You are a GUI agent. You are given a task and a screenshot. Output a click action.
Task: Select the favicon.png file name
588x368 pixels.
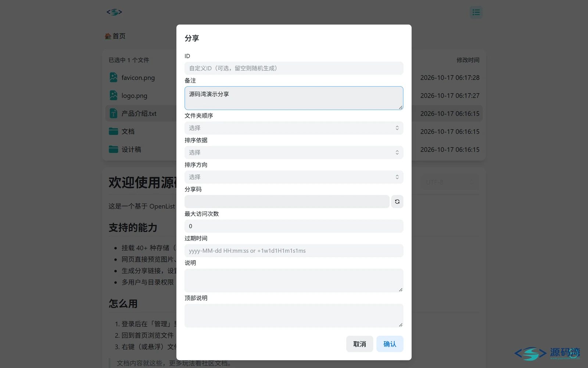click(x=138, y=78)
